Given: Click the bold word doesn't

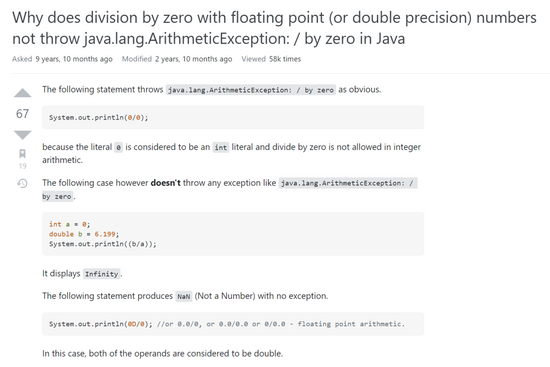Looking at the screenshot, I should 166,183.
